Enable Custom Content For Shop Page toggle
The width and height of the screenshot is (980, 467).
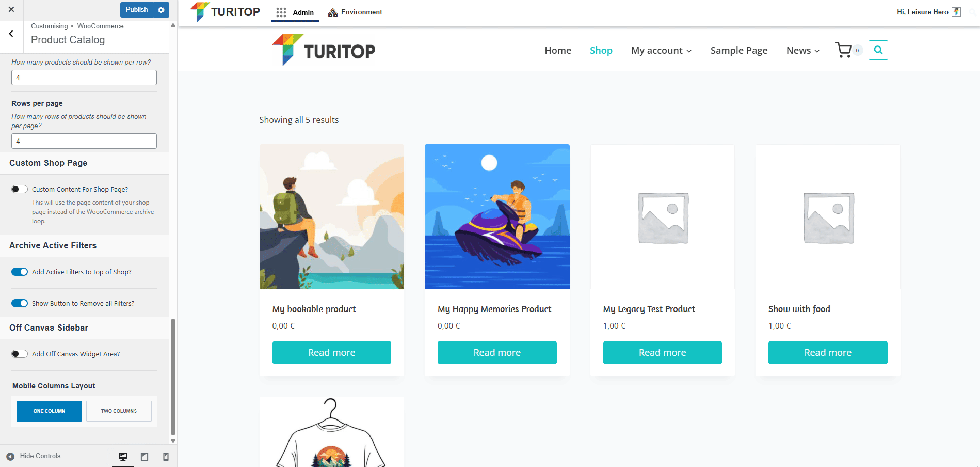point(20,189)
